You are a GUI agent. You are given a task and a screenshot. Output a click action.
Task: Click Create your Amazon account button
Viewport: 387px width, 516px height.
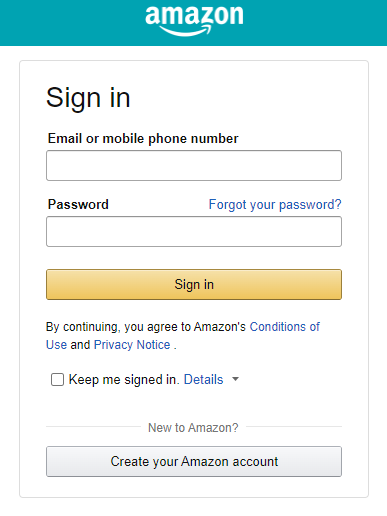pos(194,461)
